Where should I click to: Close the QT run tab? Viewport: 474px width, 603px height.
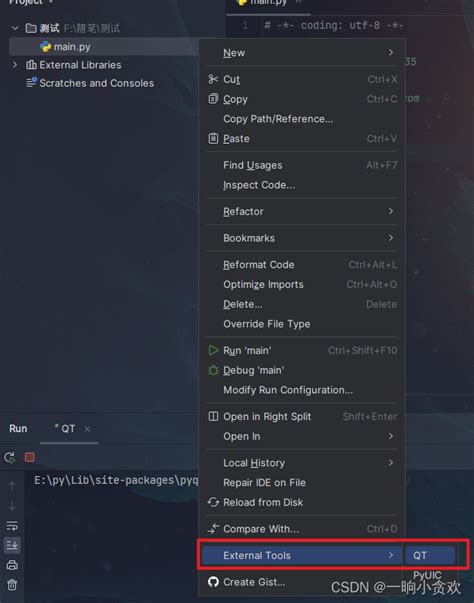pos(87,429)
